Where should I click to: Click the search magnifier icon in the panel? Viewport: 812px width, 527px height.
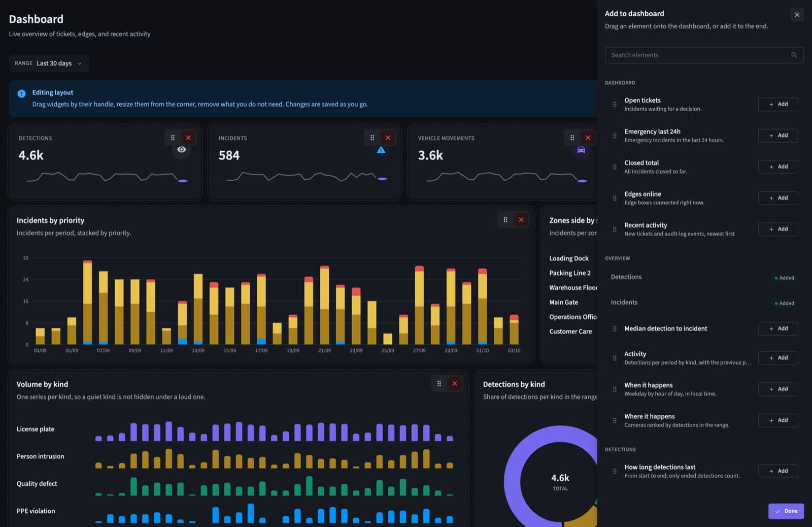(x=794, y=55)
